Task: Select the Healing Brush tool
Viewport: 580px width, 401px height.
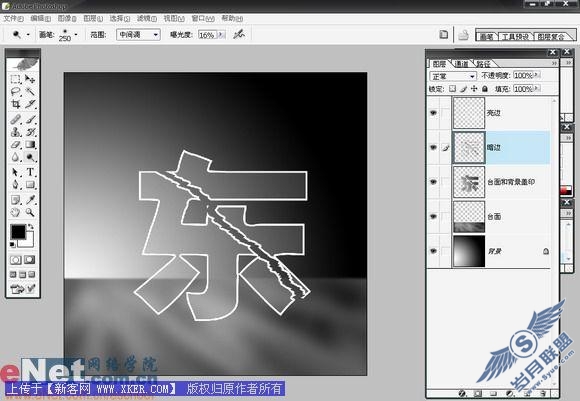Action: point(16,119)
